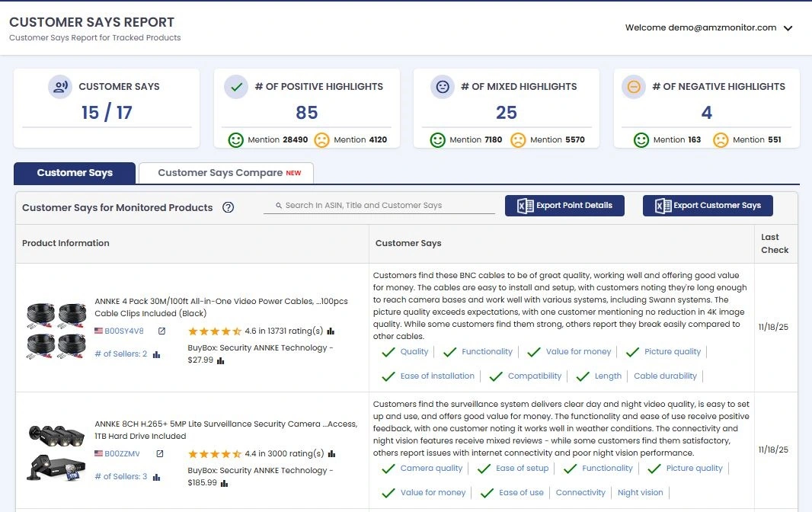Switch to the Customer Says Compare tab
812x512 pixels.
(x=225, y=173)
